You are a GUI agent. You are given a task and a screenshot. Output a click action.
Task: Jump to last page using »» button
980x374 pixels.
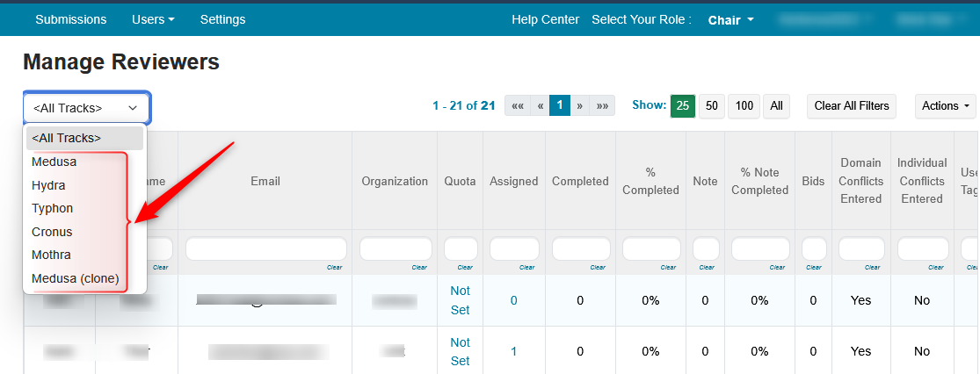coord(602,106)
